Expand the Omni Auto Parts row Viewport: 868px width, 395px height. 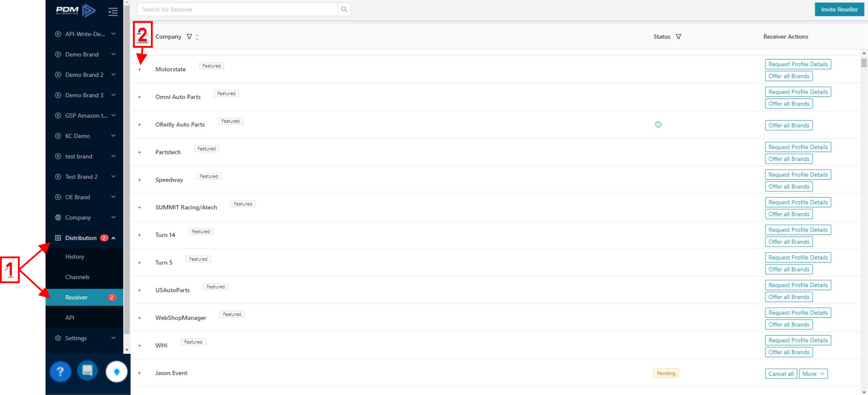click(x=140, y=97)
